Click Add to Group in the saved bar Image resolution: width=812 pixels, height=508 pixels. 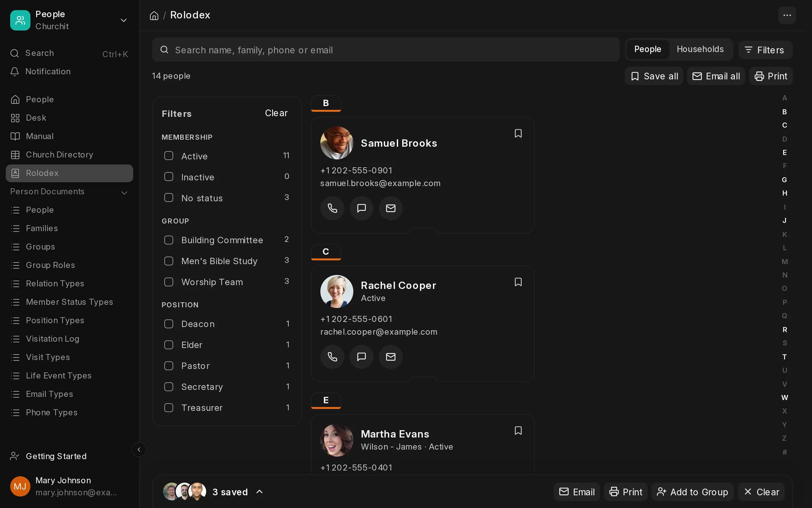coord(692,492)
